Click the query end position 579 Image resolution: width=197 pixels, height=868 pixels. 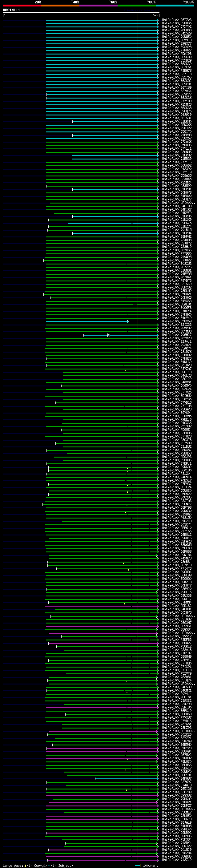click(x=155, y=15)
